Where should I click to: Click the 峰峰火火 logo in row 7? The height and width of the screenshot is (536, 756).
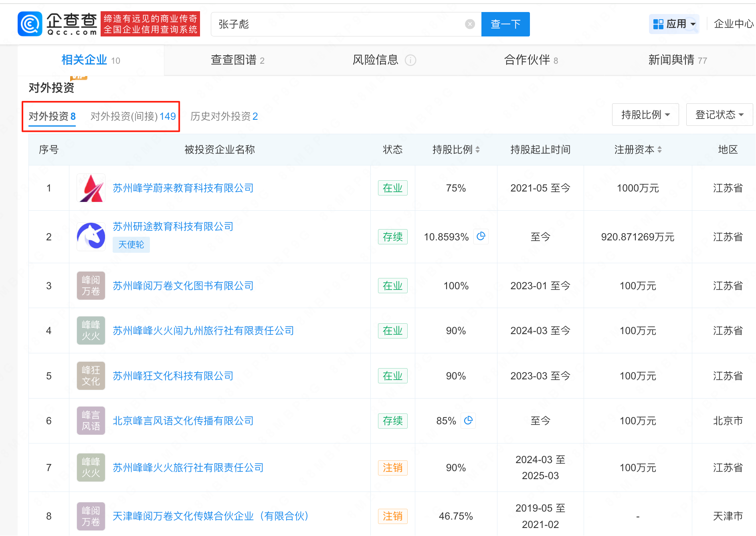pyautogui.click(x=91, y=467)
